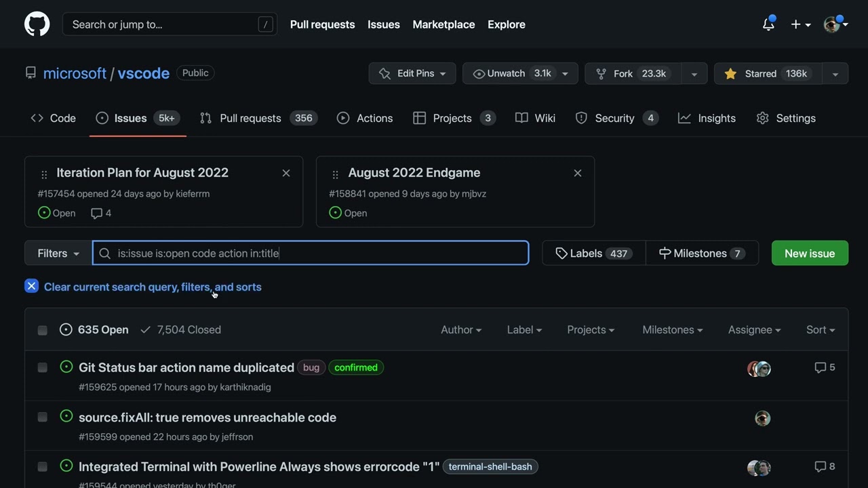Viewport: 868px width, 488px height.
Task: Grab drag handle of Iteration Plan card
Action: pos(44,174)
